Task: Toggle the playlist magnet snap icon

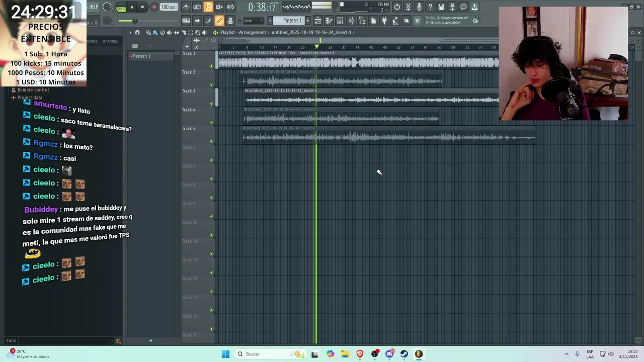Action: click(137, 33)
